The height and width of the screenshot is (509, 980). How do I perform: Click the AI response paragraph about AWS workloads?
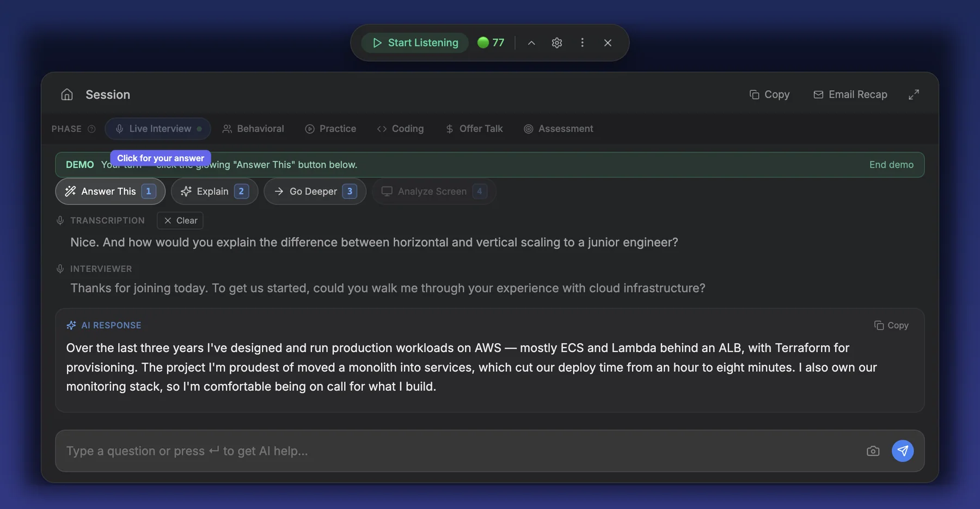click(471, 367)
